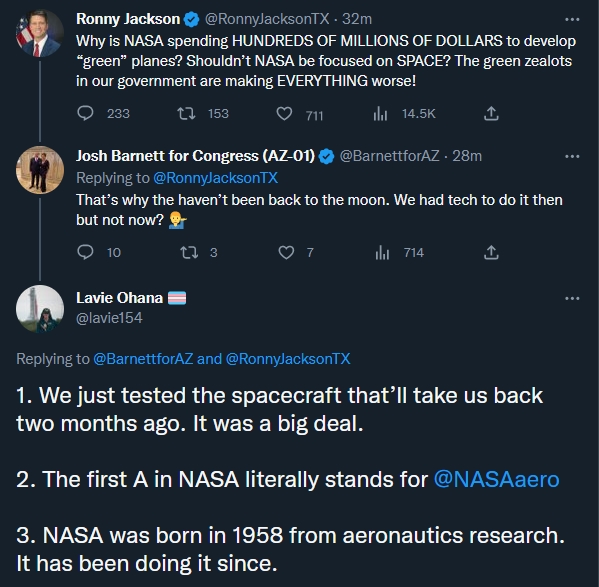Like Ronny Jackson's tweet
This screenshot has width=599, height=587.
point(284,114)
